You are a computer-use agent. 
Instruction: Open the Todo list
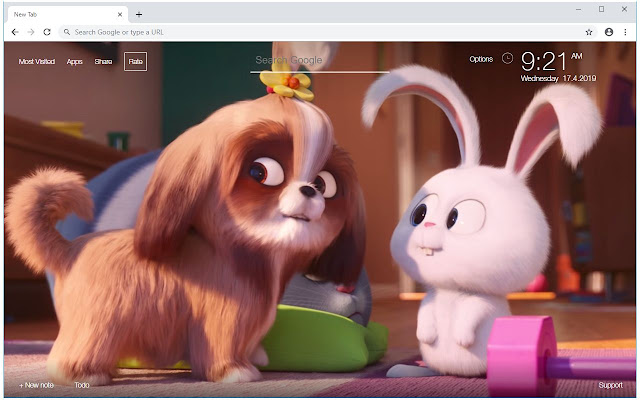click(82, 385)
